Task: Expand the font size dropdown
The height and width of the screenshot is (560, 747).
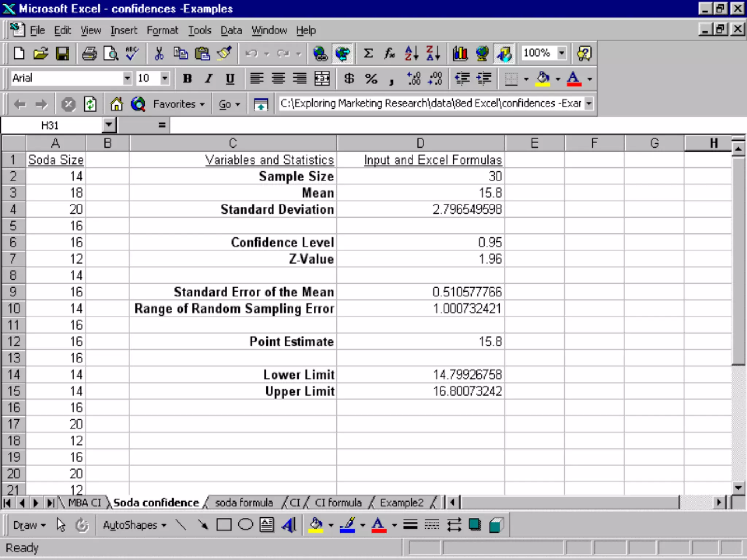Action: (x=165, y=78)
